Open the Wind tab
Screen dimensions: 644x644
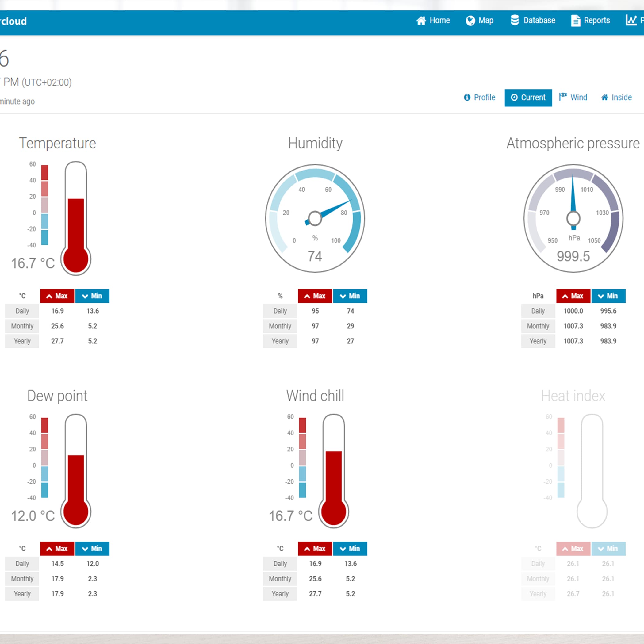(573, 97)
